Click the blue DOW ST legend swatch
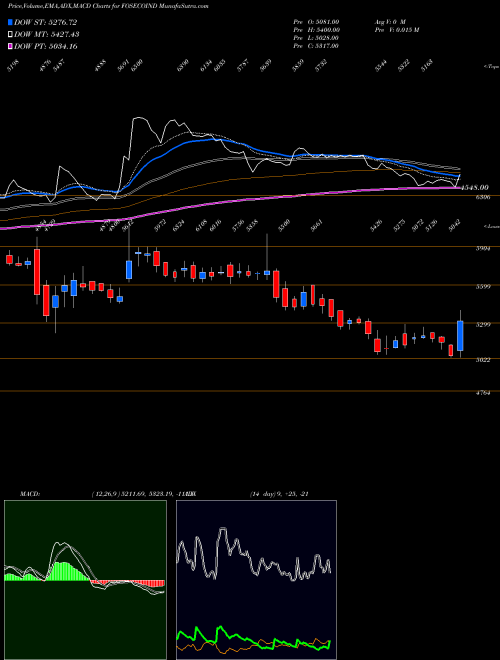The width and height of the screenshot is (500, 660). pos(10,22)
